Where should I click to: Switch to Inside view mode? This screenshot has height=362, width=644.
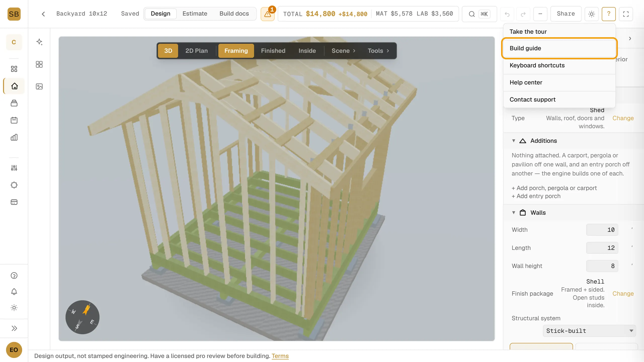click(307, 51)
